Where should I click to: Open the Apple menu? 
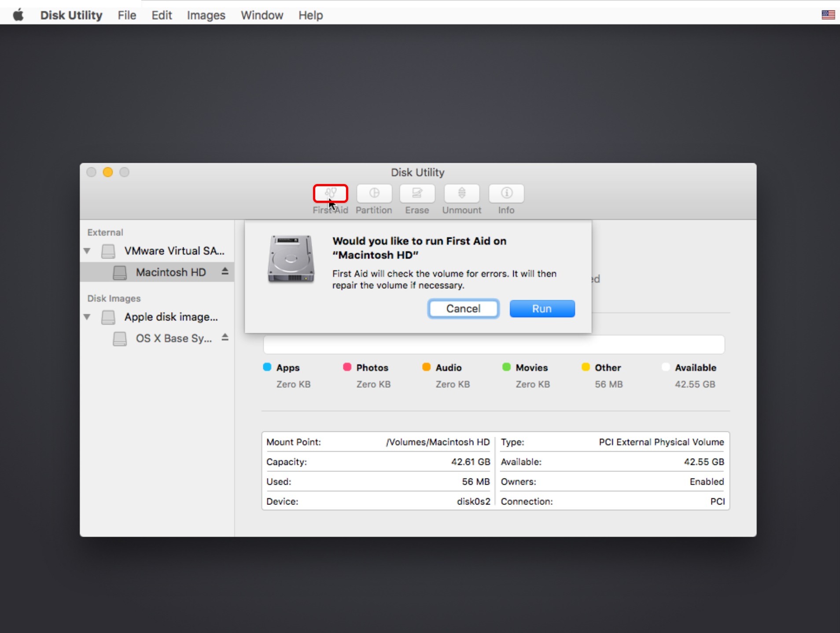[x=18, y=15]
